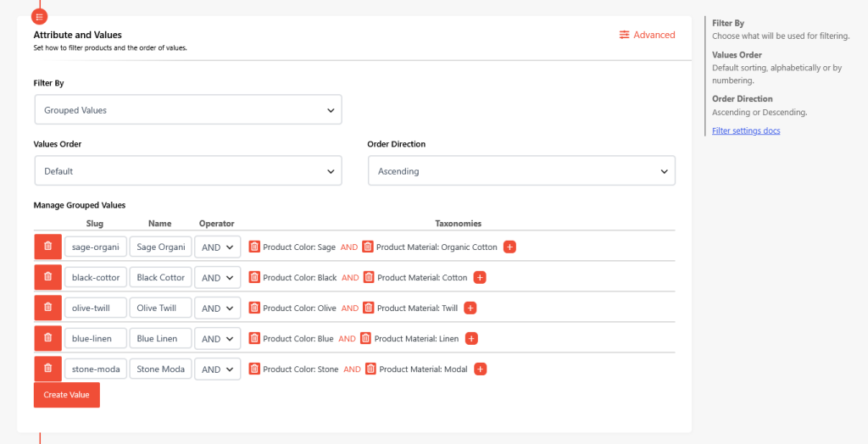Remove Product Color: Blue taxonomy
The width and height of the screenshot is (868, 444).
pyautogui.click(x=254, y=338)
